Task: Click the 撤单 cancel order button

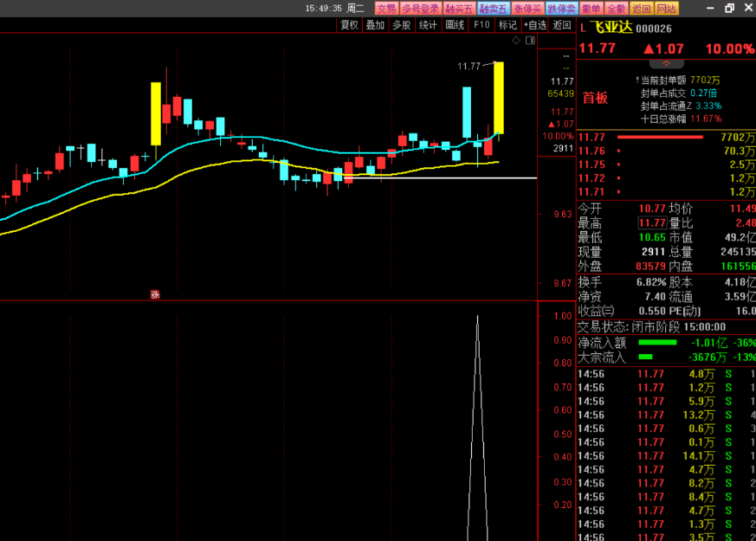Action: pos(591,9)
